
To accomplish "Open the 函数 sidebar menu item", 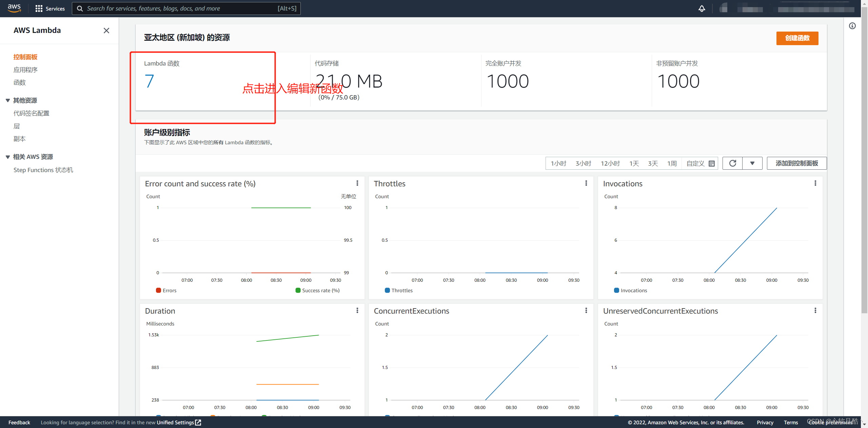I will point(19,82).
